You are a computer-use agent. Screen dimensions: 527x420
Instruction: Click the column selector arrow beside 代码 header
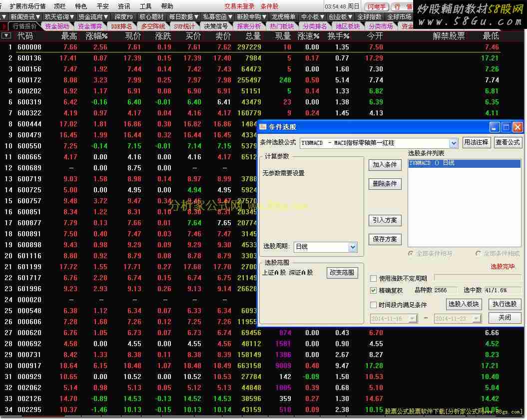coord(6,35)
